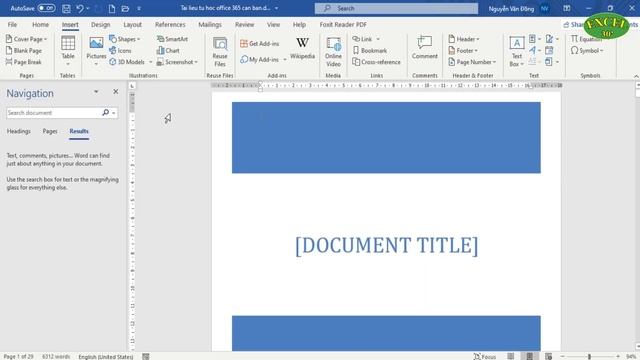The image size is (640, 360).
Task: Insert a Page Break
Action: [24, 62]
